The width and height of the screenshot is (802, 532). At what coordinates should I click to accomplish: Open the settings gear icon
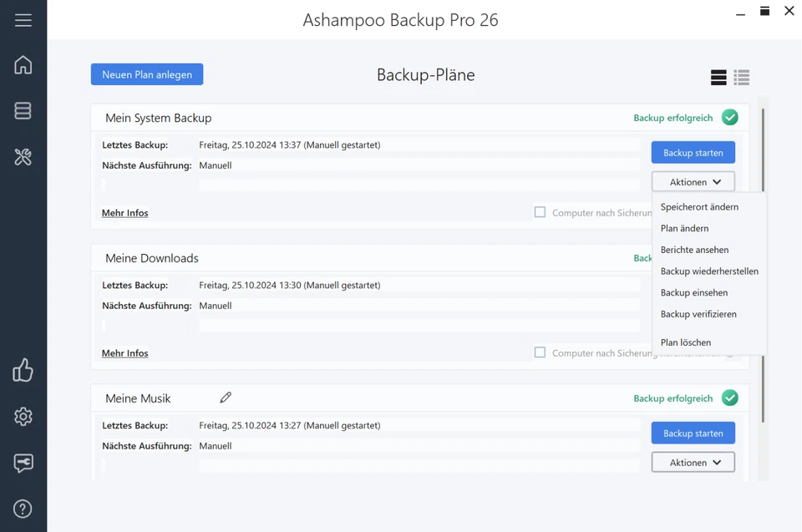(x=23, y=416)
